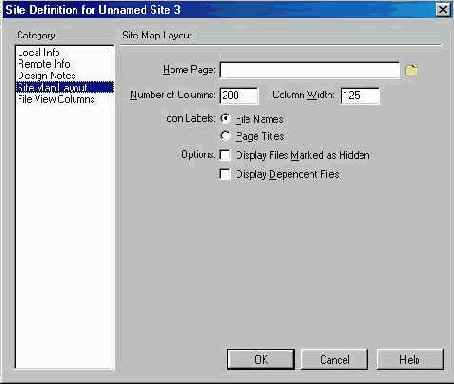Viewport: 454px width, 384px height.
Task: Close the Site Definition dialog
Action: click(x=443, y=10)
